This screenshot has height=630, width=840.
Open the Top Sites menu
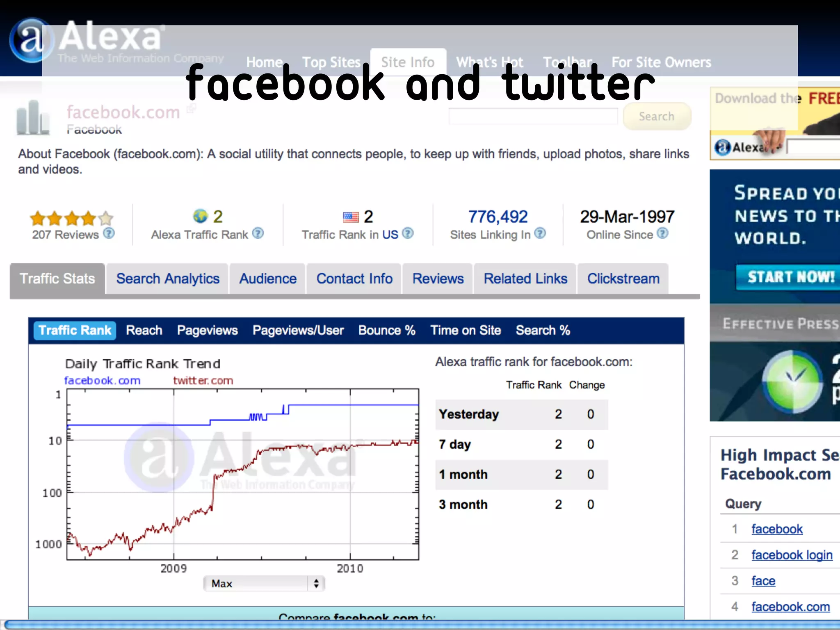click(x=331, y=62)
